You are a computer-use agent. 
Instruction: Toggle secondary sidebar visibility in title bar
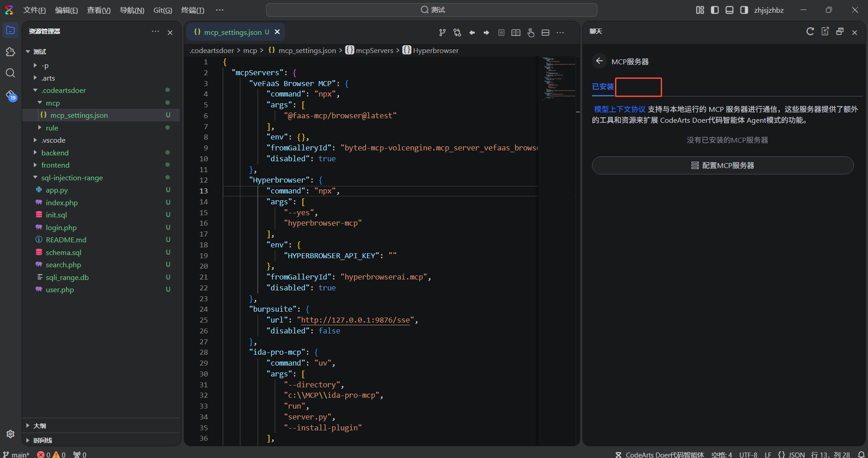tap(744, 10)
